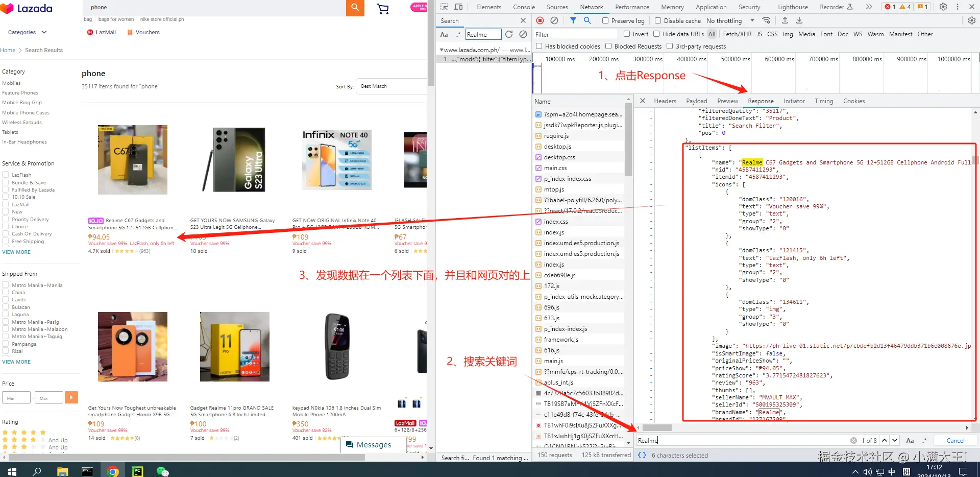Switch to Chrome in the taskbar
980x477 pixels.
click(x=113, y=471)
